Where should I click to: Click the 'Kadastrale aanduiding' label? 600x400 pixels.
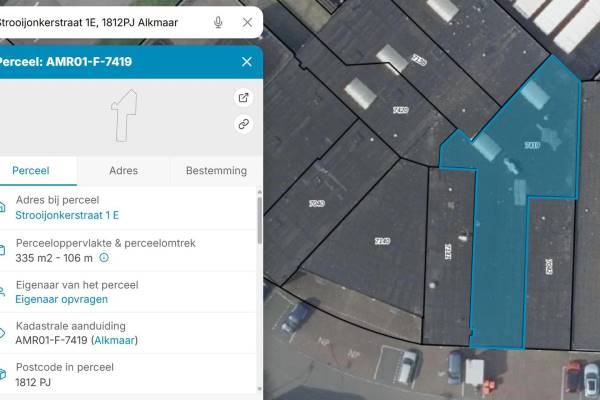[71, 326]
